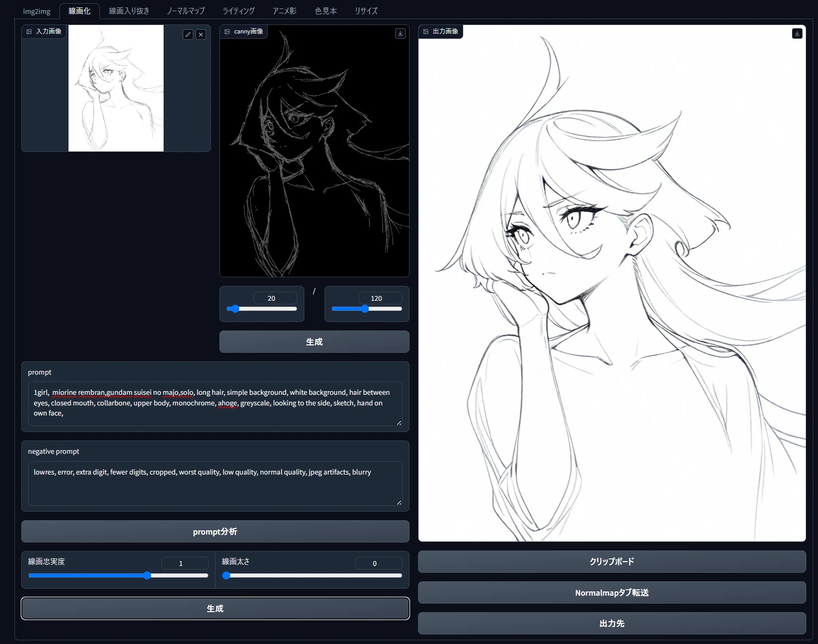
Task: Adjust the 線画太さ slider
Action: coord(312,575)
